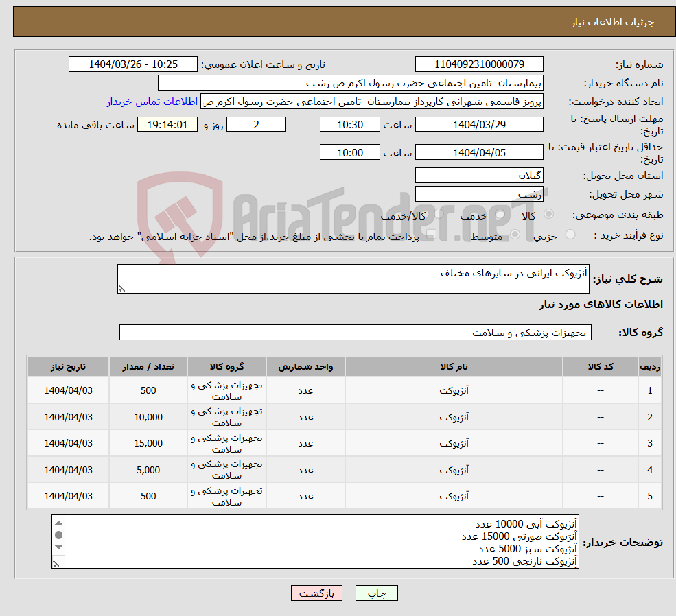Select the کالا radio button

click(548, 215)
